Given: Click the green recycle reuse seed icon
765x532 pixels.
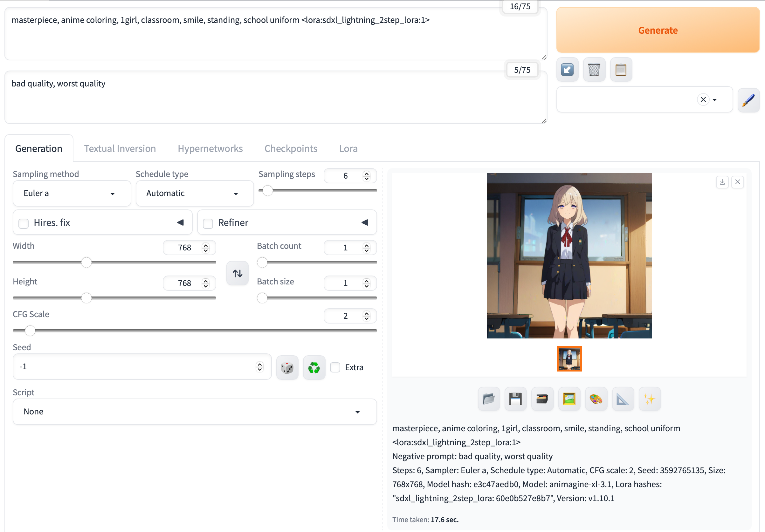Looking at the screenshot, I should (x=314, y=367).
